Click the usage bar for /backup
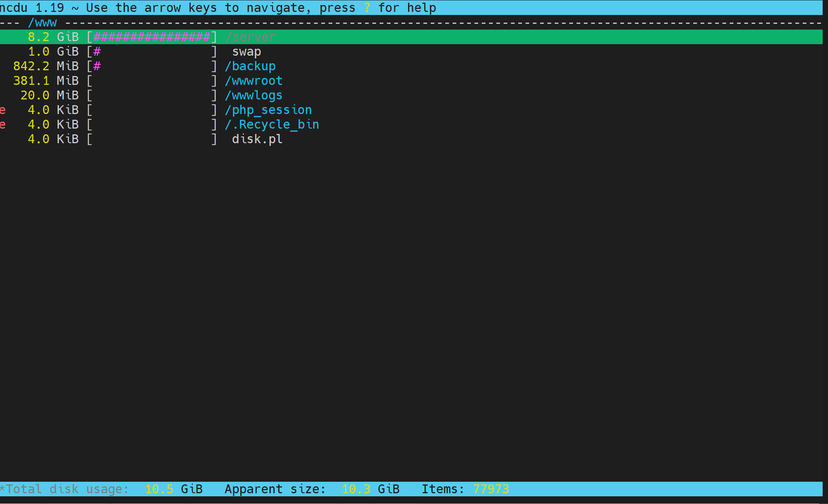This screenshot has height=504, width=828. pos(152,66)
